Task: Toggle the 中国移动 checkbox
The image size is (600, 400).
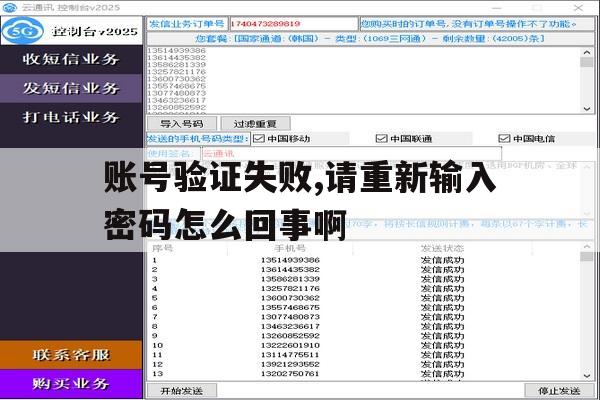Action: [259, 139]
